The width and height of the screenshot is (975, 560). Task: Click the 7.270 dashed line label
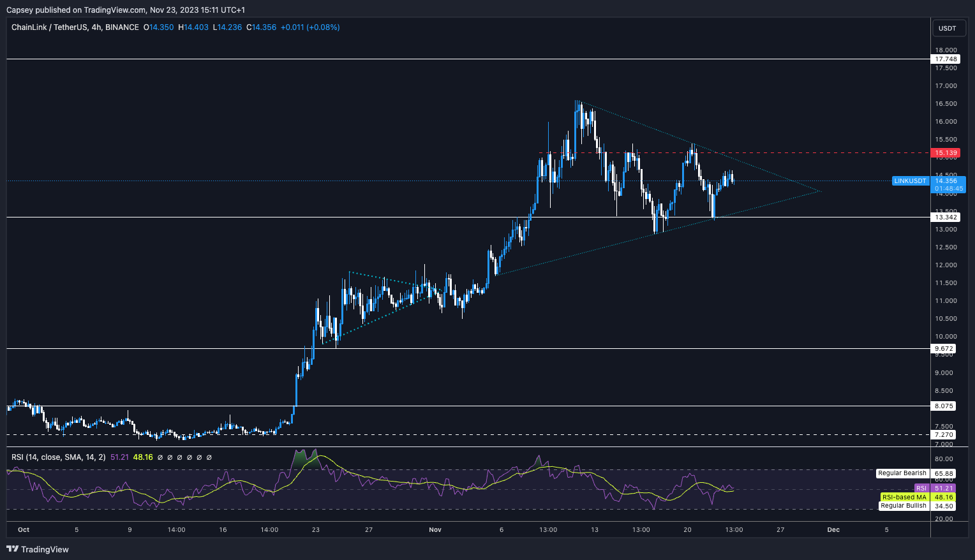944,435
